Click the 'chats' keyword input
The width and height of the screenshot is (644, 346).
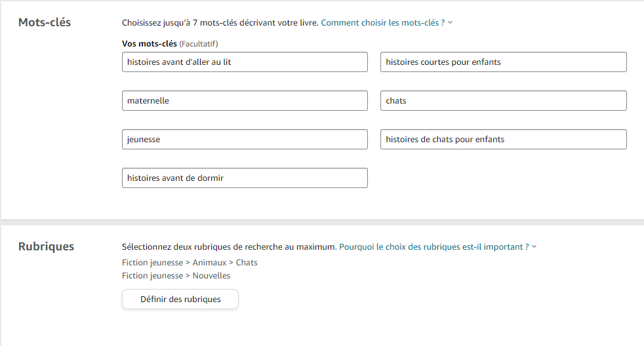[503, 101]
